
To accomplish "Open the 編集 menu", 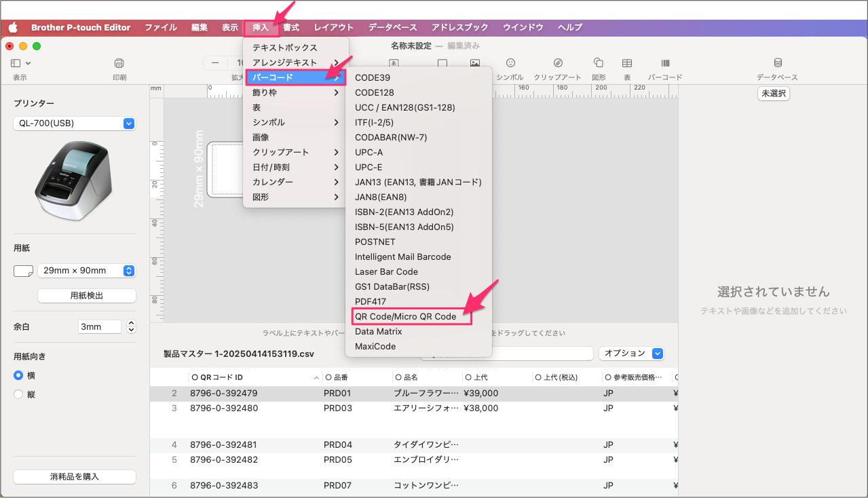I will point(200,28).
